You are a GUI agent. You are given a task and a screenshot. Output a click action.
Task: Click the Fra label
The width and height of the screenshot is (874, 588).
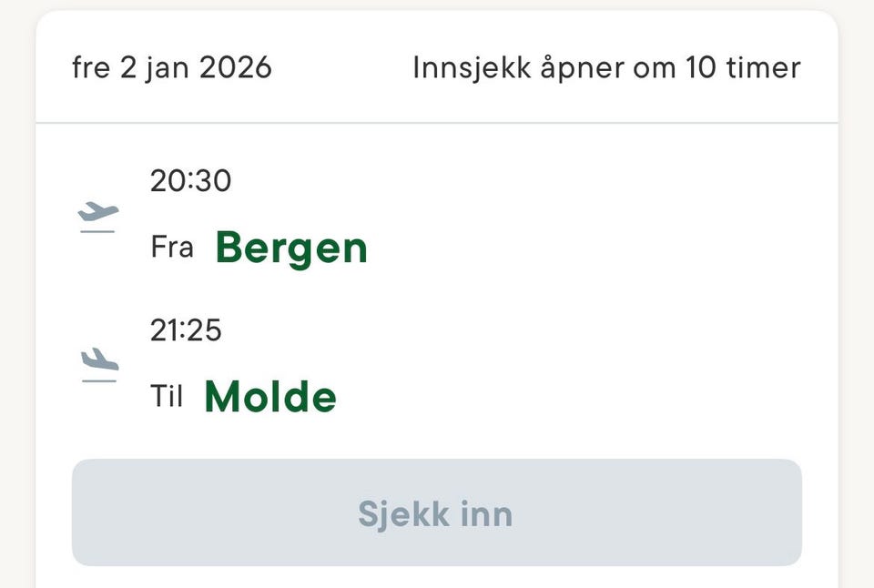pyautogui.click(x=172, y=248)
